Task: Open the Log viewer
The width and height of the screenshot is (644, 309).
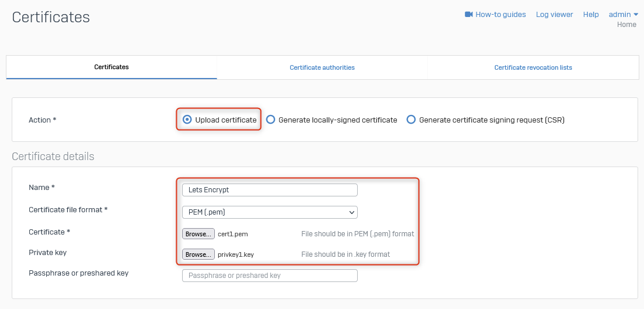Action: coord(554,15)
